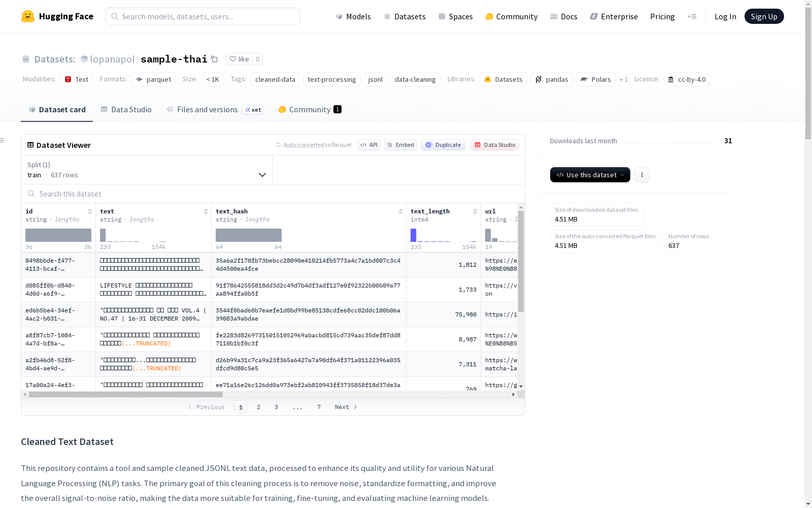Focus the Search this dataset field
This screenshot has width=812, height=508.
pos(273,194)
